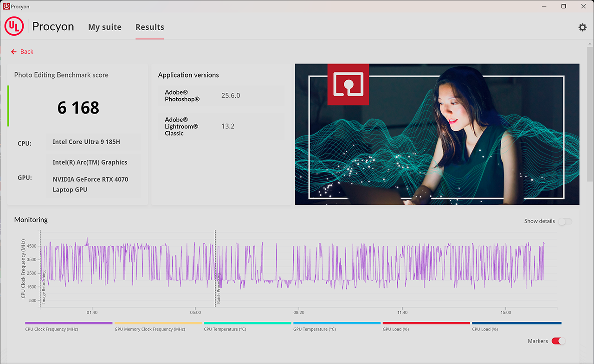Click the Image Retouching chart marker
594x364 pixels.
pos(44,287)
